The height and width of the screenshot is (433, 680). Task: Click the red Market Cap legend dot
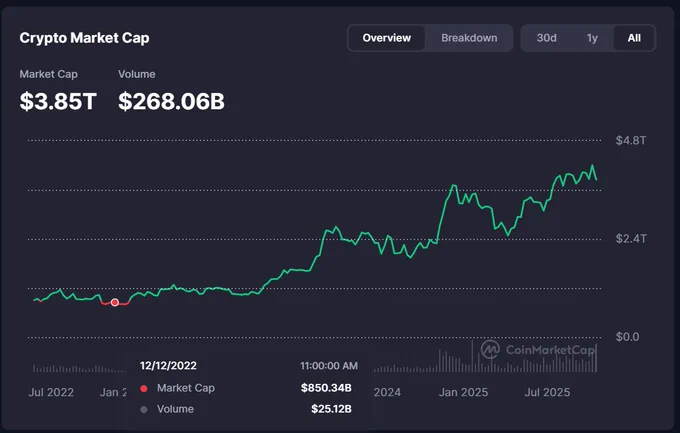click(144, 388)
